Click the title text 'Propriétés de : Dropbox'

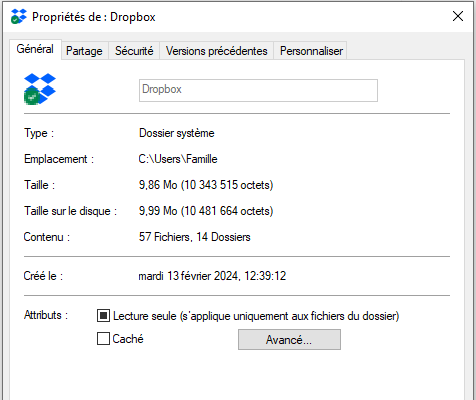[94, 17]
